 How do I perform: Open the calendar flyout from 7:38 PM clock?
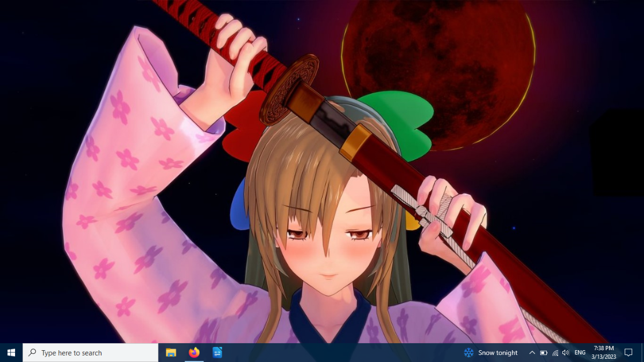pyautogui.click(x=604, y=348)
